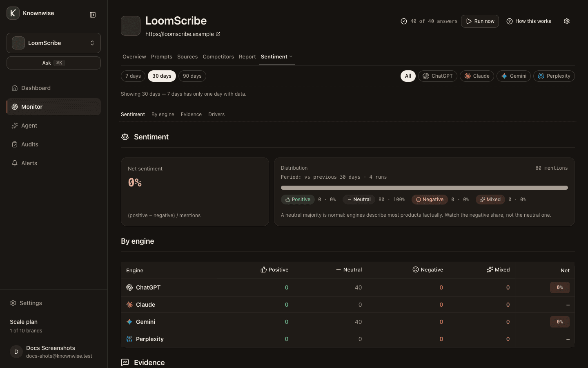Switch to the Prompts tab

tap(162, 57)
